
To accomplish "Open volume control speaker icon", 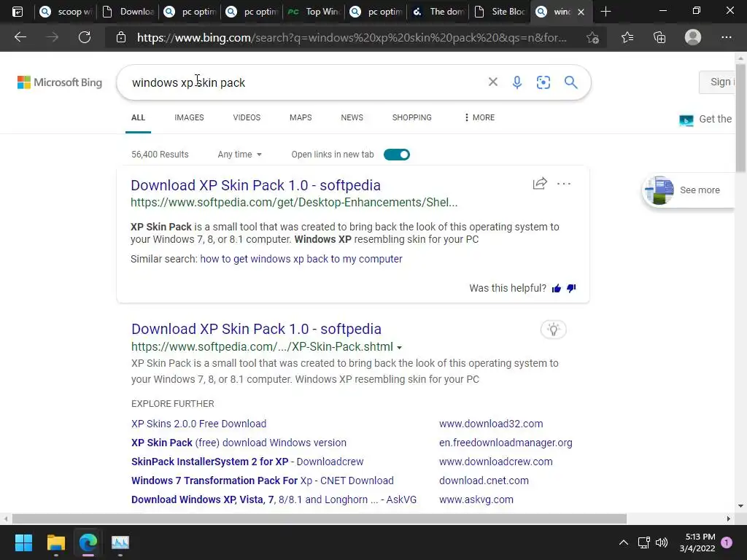I will point(661,542).
